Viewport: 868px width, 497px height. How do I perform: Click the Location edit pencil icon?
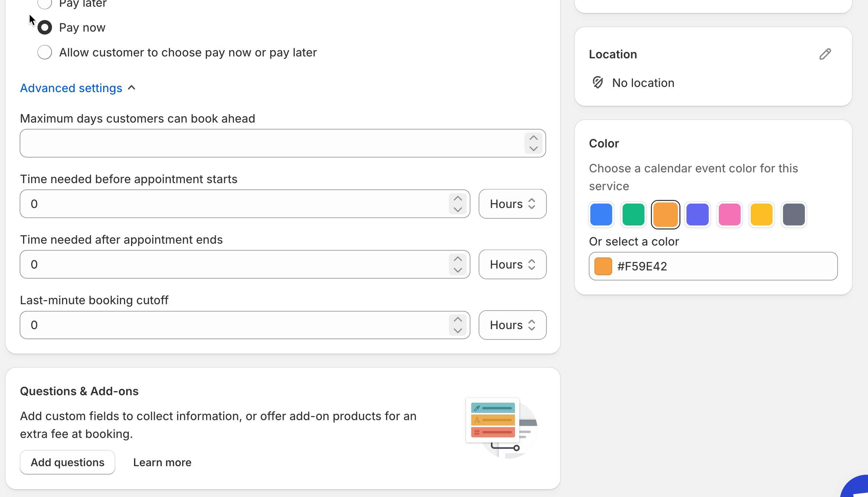tap(825, 54)
